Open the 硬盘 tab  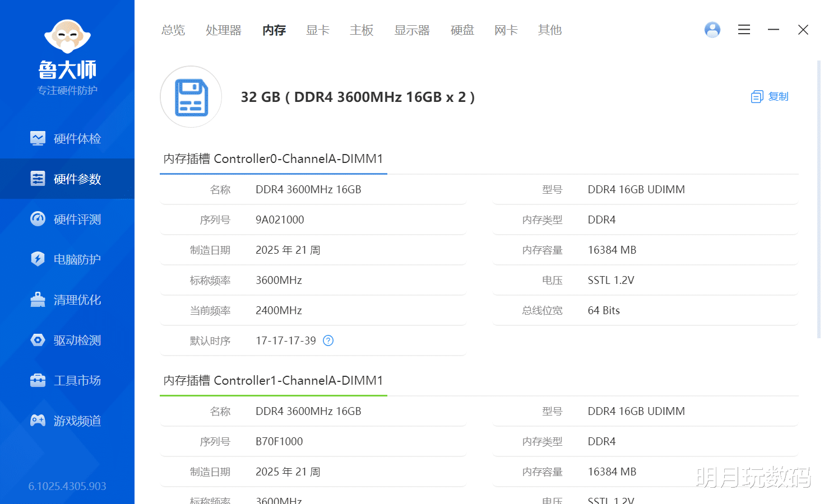[462, 30]
